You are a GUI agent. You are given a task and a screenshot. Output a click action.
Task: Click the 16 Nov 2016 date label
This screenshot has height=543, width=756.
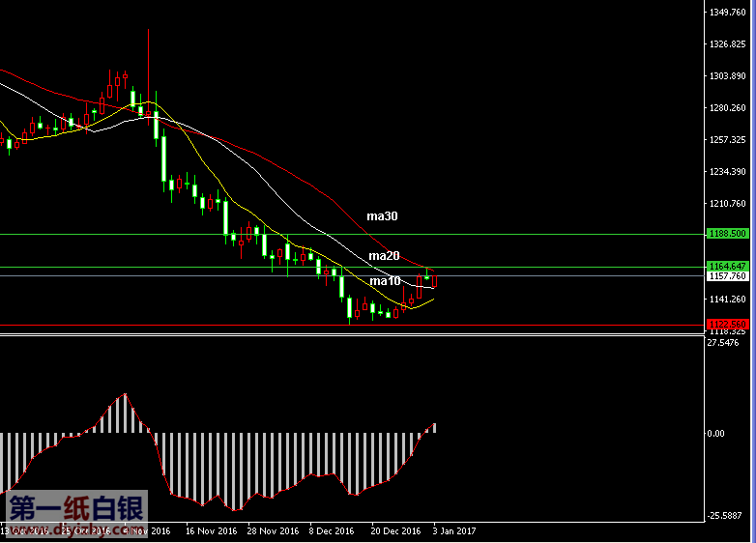(210, 530)
